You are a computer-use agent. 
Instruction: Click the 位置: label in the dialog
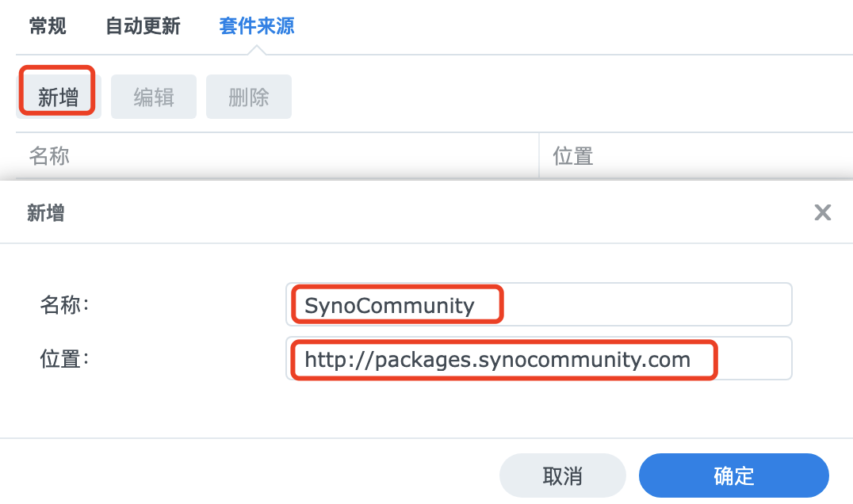65,359
